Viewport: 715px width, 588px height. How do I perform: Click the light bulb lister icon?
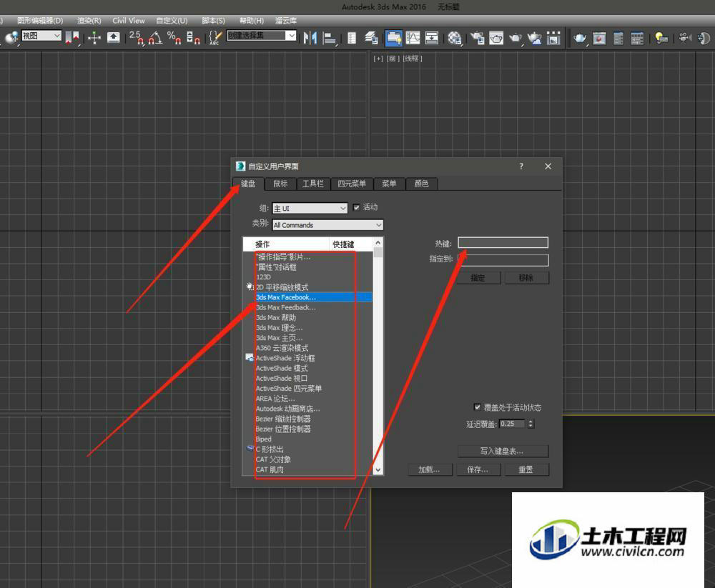pyautogui.click(x=661, y=38)
